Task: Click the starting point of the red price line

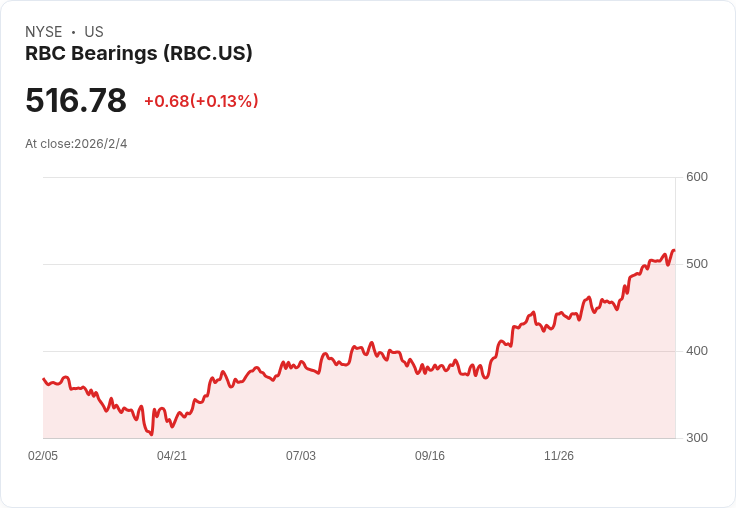Action: 44,379
